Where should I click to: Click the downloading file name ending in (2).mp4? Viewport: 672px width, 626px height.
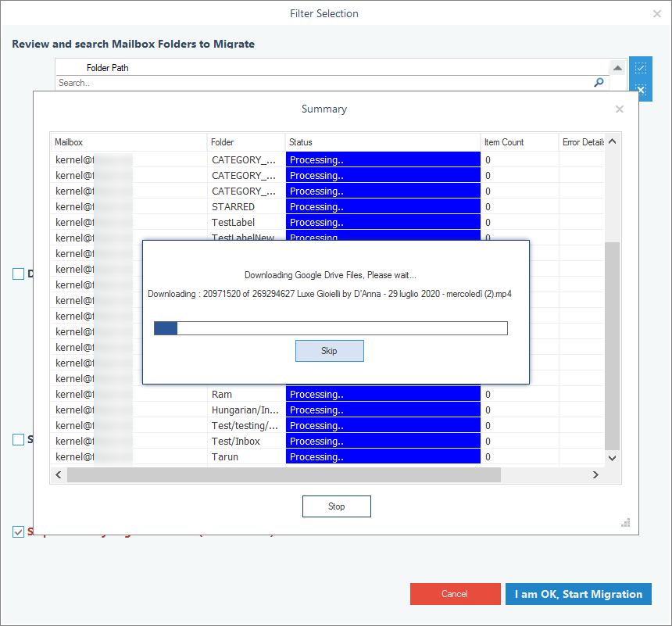point(404,294)
